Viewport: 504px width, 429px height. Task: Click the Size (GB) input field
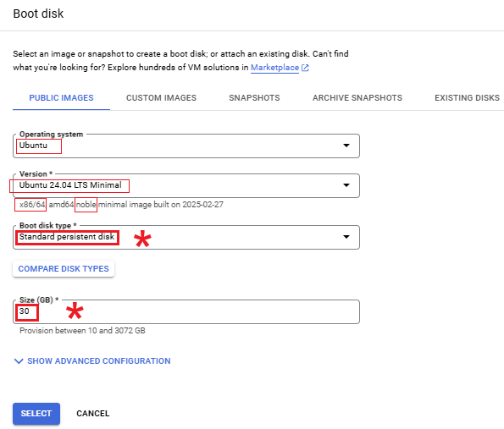[186, 311]
